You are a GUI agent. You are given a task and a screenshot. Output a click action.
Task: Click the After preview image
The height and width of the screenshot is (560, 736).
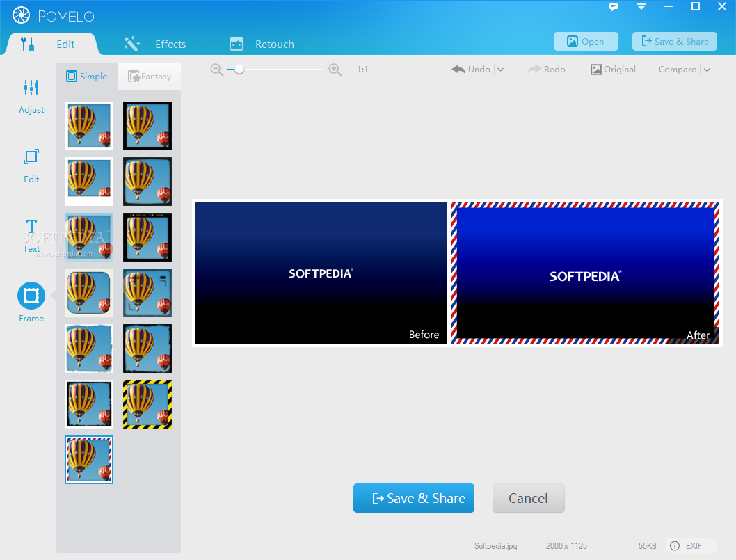tap(585, 273)
